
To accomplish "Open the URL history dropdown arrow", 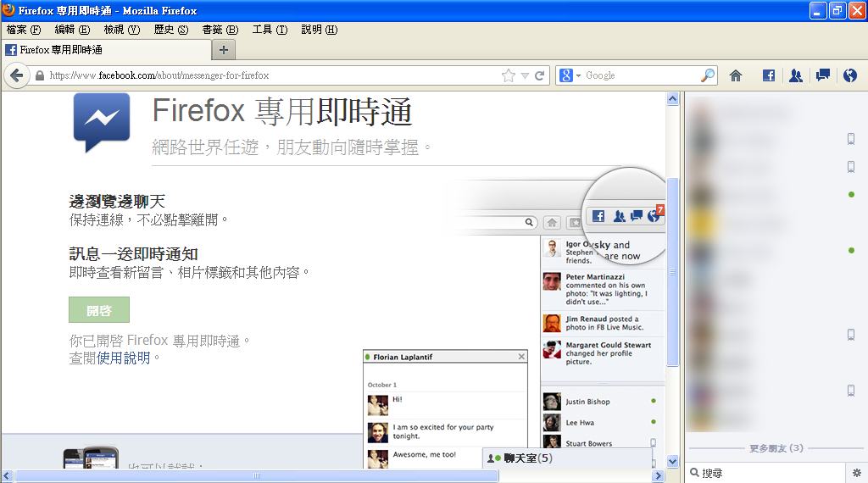I will tap(525, 75).
